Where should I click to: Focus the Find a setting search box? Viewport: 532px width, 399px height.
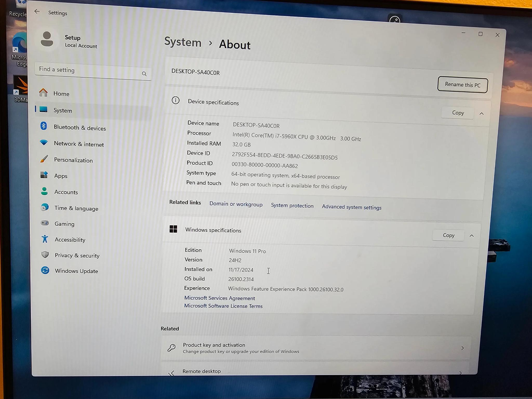coord(93,71)
